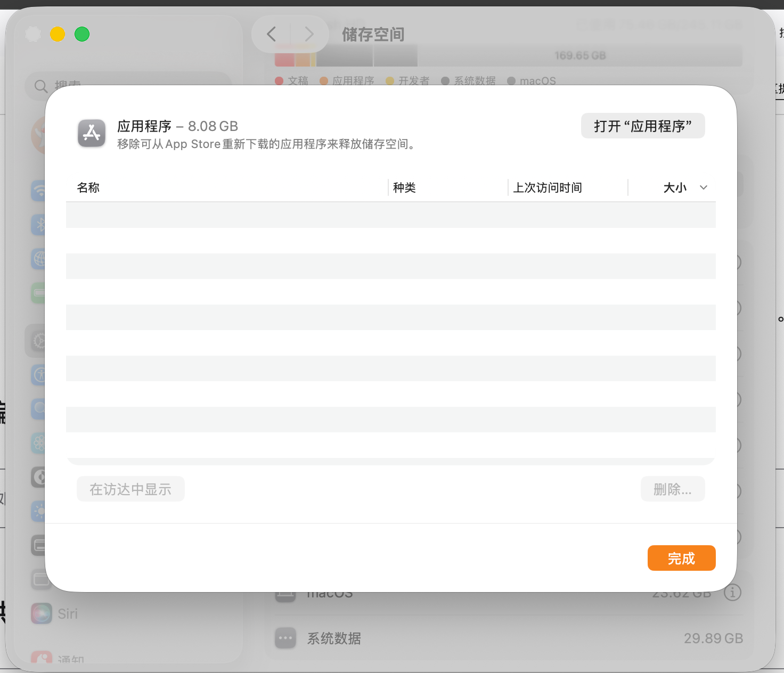This screenshot has width=784, height=673.
Task: Go back with the left chevron button
Action: 271,34
